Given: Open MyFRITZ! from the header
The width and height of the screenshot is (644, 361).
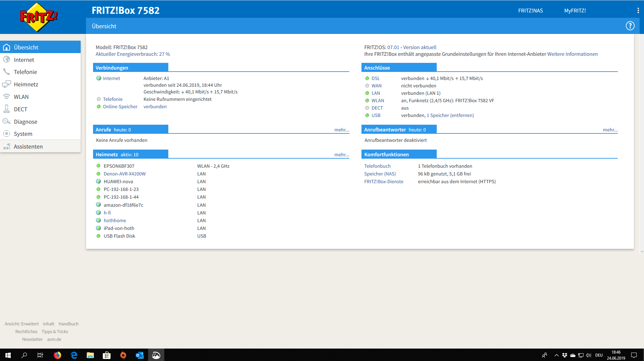Looking at the screenshot, I should tap(575, 10).
